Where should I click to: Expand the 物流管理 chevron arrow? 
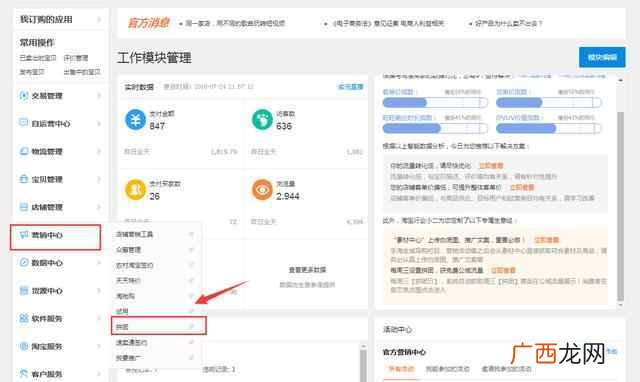click(x=99, y=151)
